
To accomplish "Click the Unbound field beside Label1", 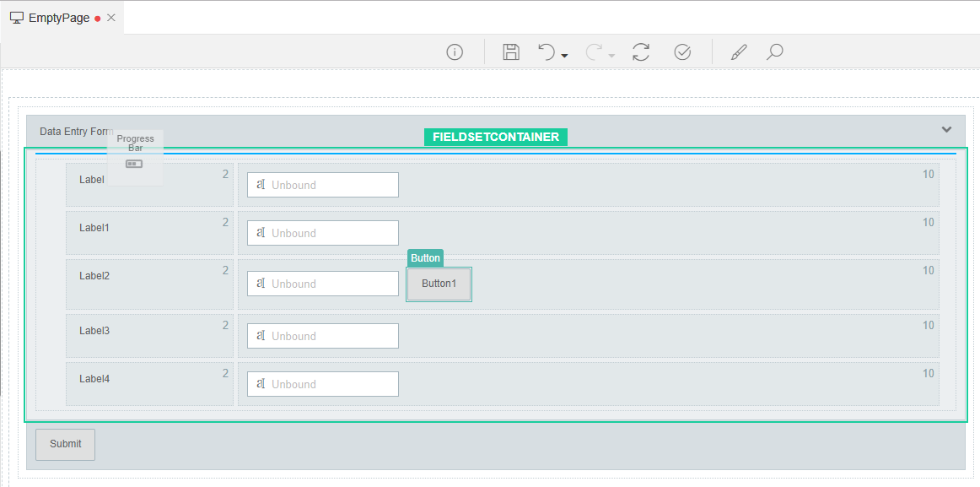I will pyautogui.click(x=322, y=233).
